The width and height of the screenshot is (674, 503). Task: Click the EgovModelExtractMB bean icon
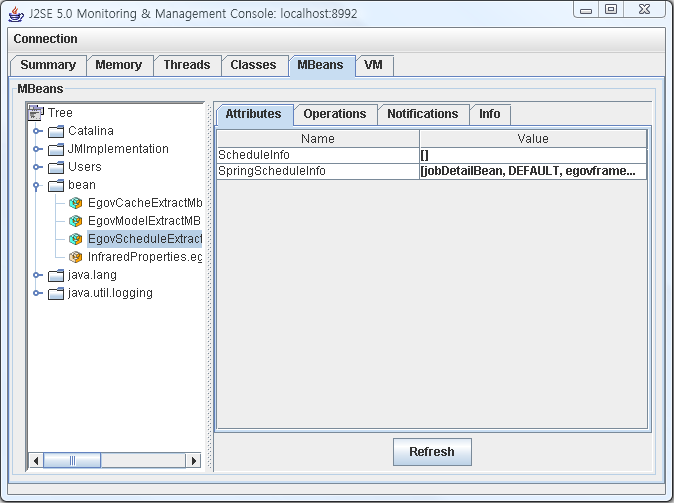click(76, 221)
